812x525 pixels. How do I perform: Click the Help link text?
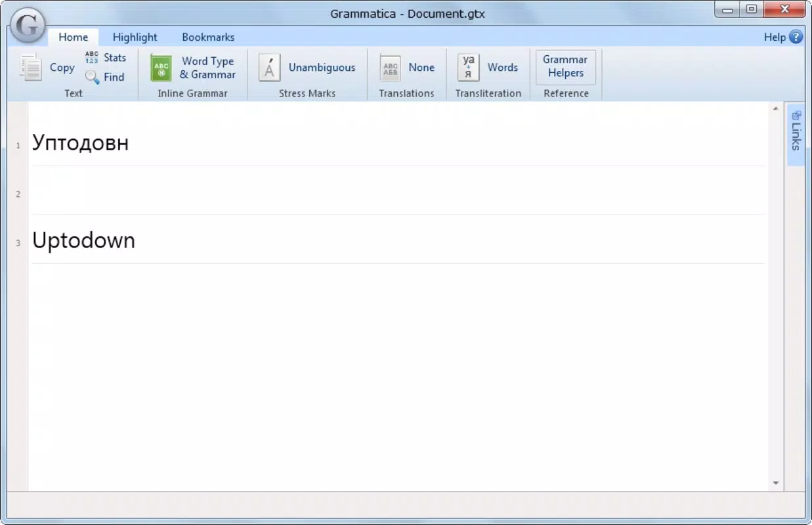click(775, 37)
